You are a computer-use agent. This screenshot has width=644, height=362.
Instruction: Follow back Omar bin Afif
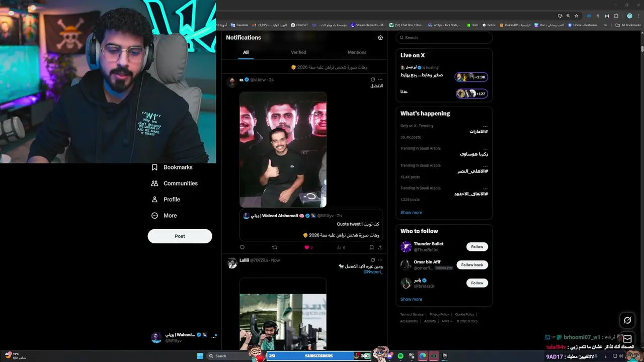pos(472,265)
